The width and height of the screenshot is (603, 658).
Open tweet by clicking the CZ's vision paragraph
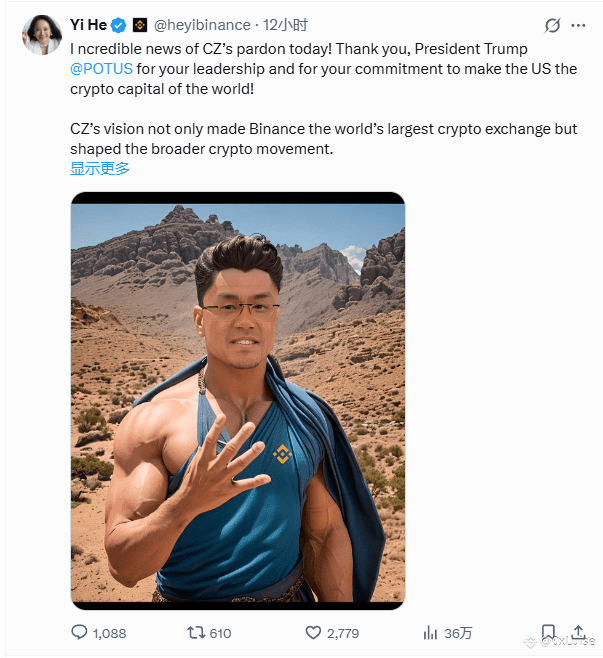click(324, 139)
